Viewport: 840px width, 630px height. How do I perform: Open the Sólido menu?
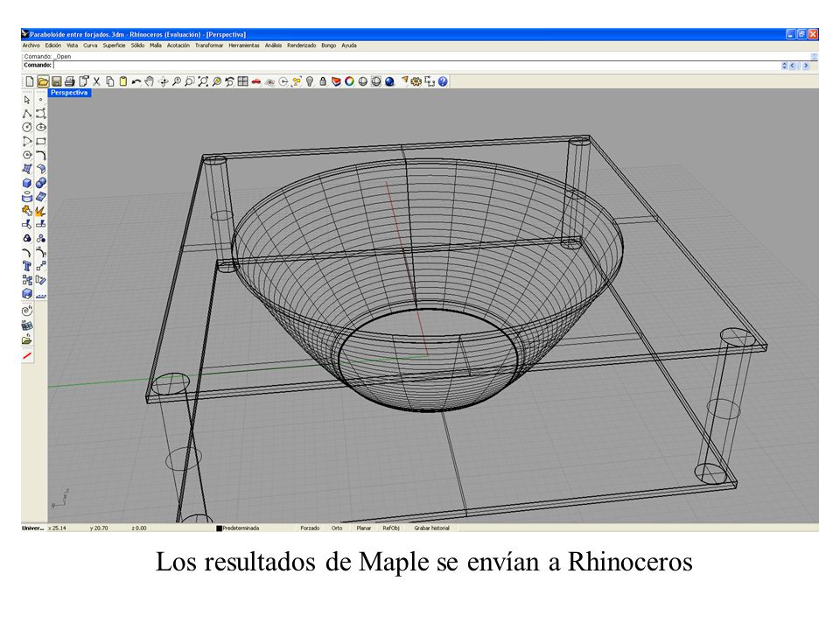(137, 45)
